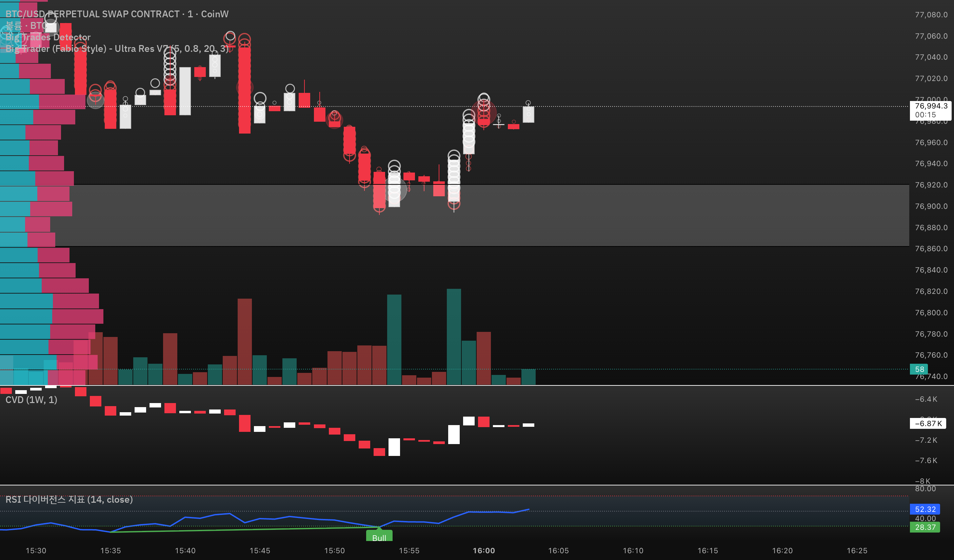This screenshot has height=560, width=954.
Task: Click the 15:45 time axis label
Action: pyautogui.click(x=260, y=551)
